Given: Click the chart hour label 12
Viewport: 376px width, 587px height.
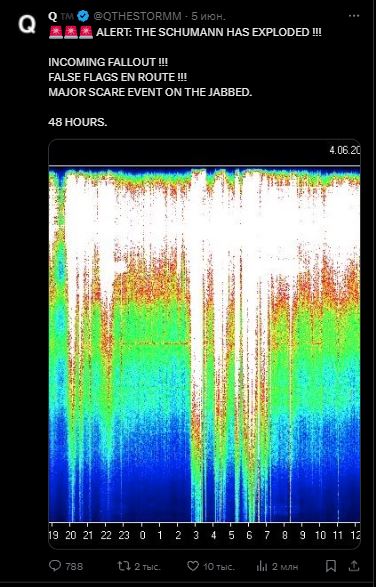Looking at the screenshot, I should [x=355, y=535].
